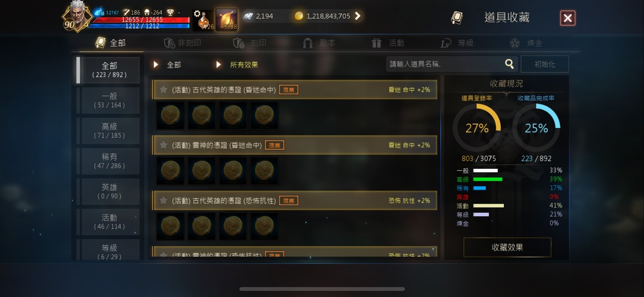Click the 收藏效果 button
Screen dimensions: 644x297
[507, 247]
